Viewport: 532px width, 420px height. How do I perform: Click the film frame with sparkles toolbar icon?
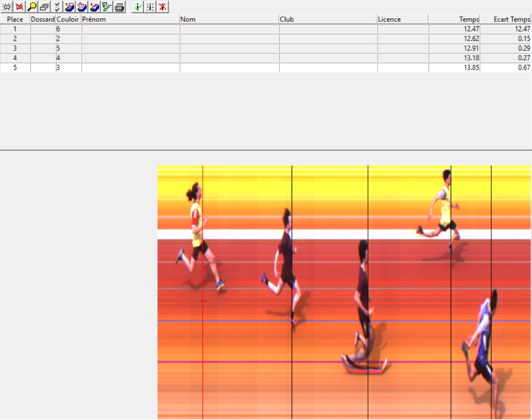[7, 7]
